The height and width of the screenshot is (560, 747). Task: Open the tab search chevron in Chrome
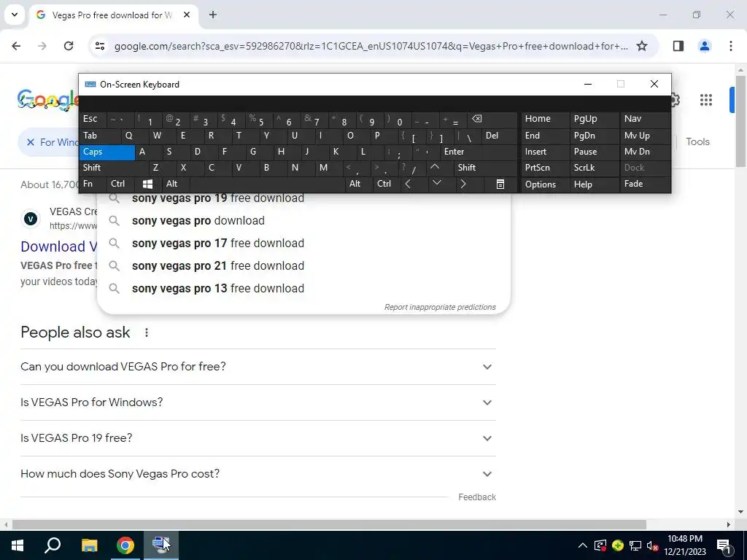tap(15, 15)
